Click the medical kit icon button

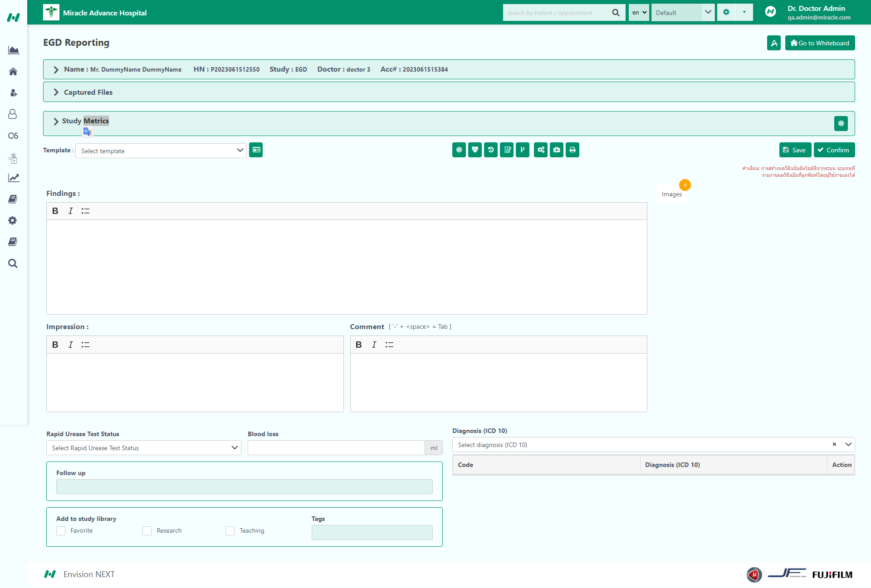click(556, 150)
